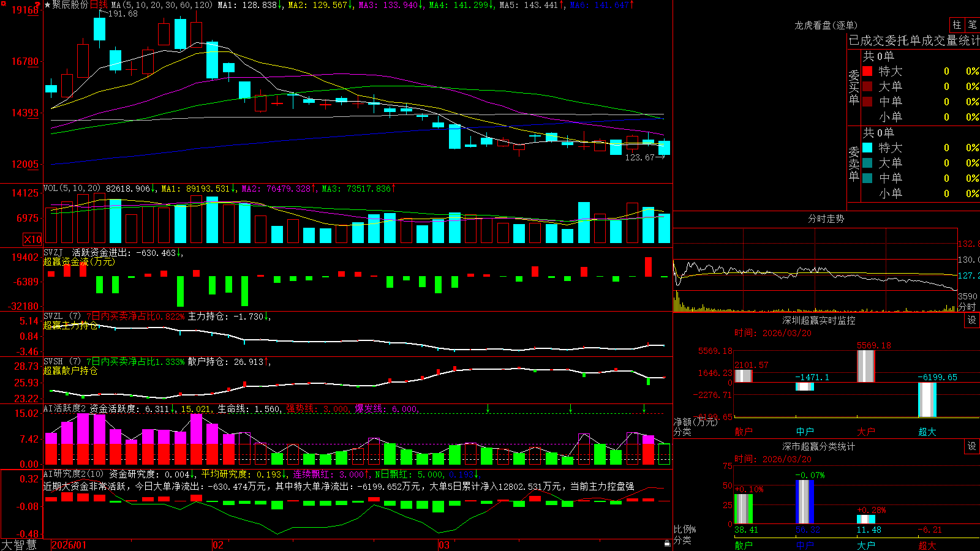980x551 pixels.
Task: Click the 超大 bar valued -6199.65
Action: point(927,400)
